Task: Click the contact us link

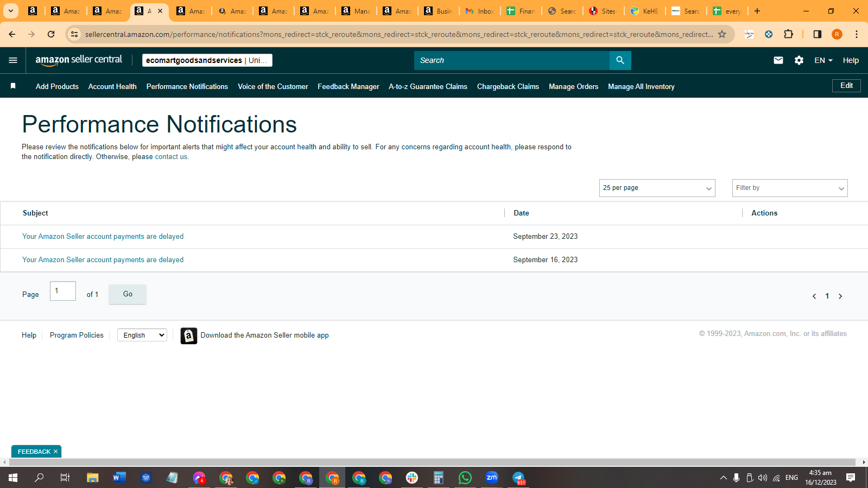Action: click(172, 157)
